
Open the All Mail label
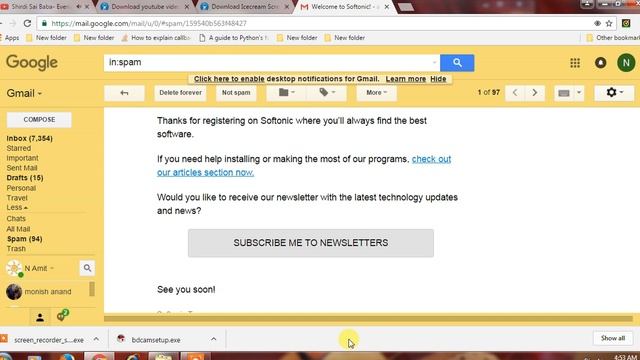point(18,229)
